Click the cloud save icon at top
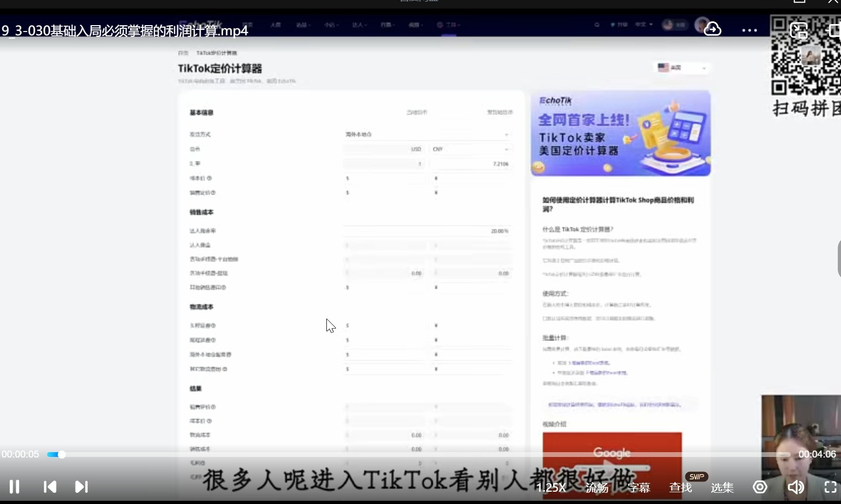Image resolution: width=841 pixels, height=504 pixels. point(712,29)
